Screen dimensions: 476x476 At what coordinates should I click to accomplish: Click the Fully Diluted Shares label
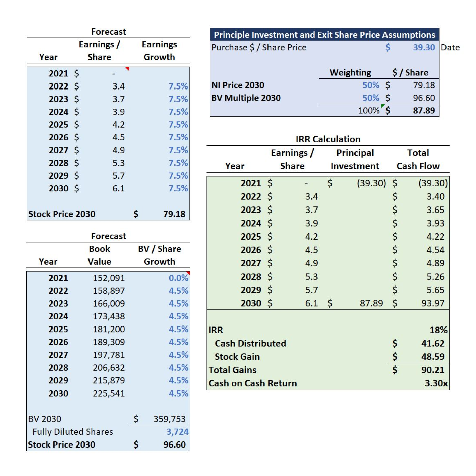(72, 432)
